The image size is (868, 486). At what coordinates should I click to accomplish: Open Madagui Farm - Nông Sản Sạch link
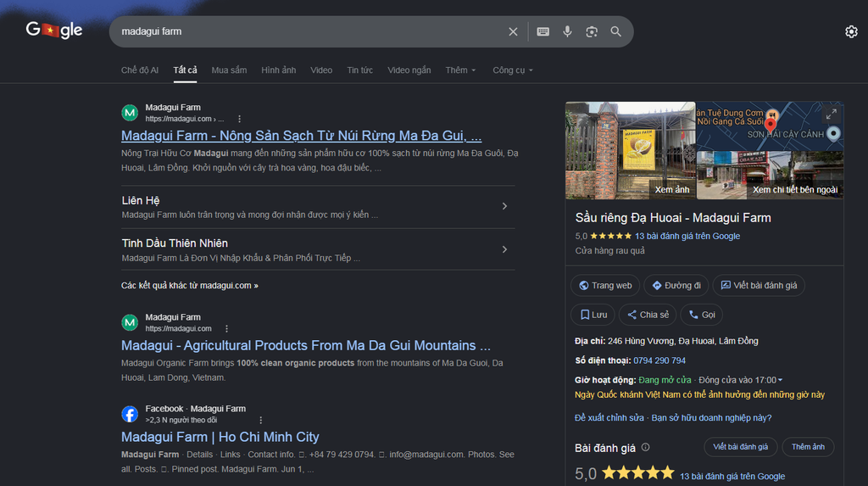click(301, 136)
